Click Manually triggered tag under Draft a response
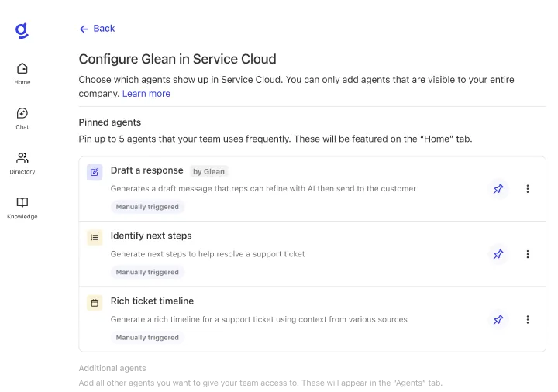The image size is (558, 392). (147, 207)
